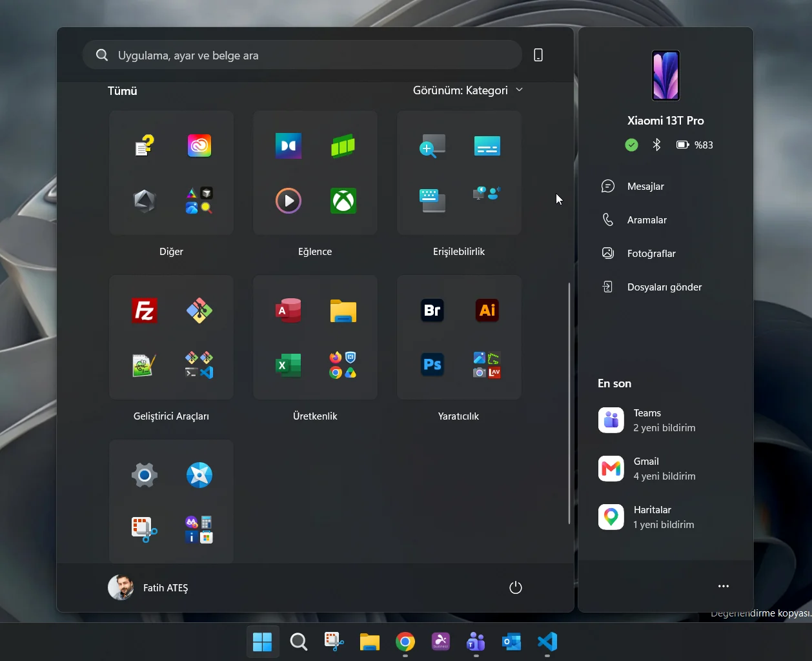Expand the Yaratıcılık small icon cluster
The width and height of the screenshot is (812, 661).
point(487,365)
